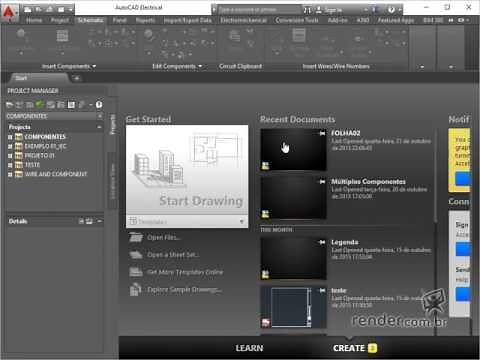Open the Project Manager help question mark icon
This screenshot has height=360, width=480.
coord(99,105)
